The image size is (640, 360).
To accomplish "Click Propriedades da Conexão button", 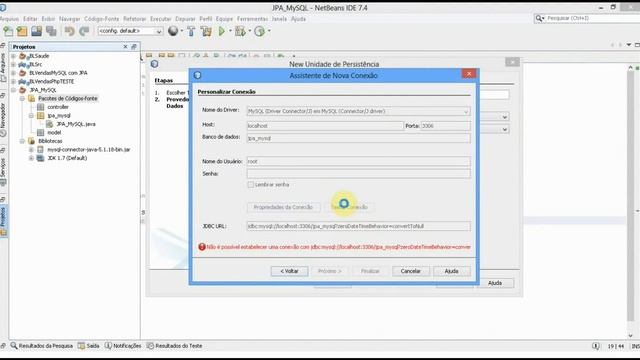I will 283,207.
